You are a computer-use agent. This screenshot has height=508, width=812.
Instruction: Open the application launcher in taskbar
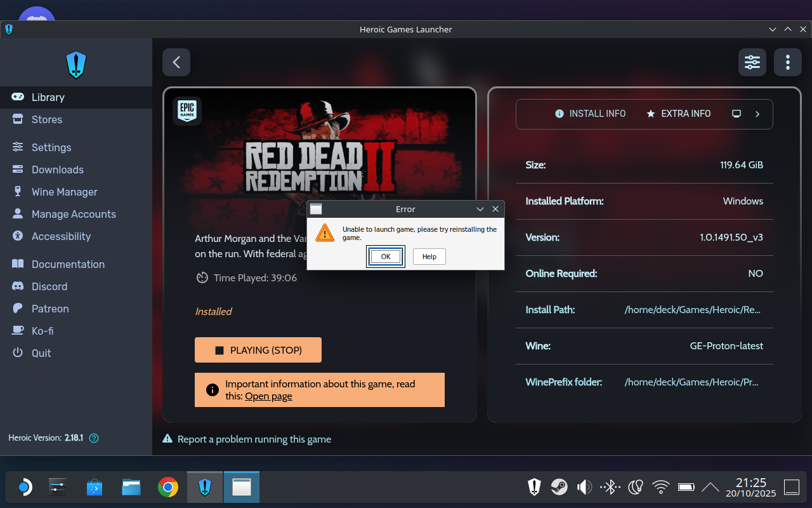[x=24, y=487]
